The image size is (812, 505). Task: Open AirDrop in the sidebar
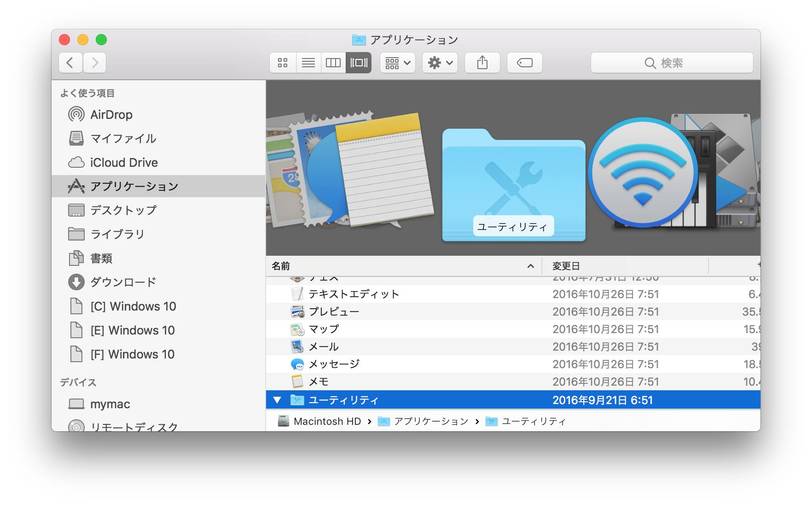click(158, 114)
